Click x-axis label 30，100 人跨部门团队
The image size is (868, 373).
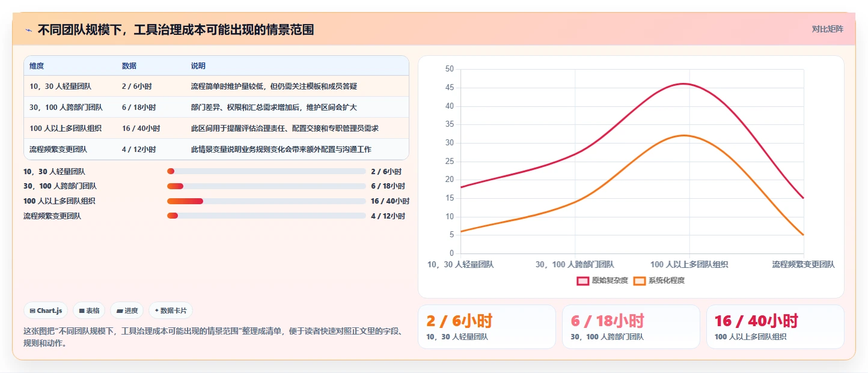point(575,264)
